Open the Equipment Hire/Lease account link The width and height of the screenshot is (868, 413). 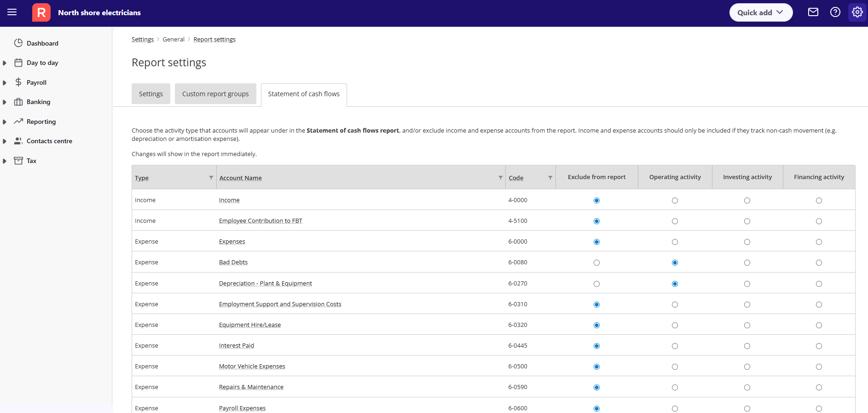[x=250, y=325]
